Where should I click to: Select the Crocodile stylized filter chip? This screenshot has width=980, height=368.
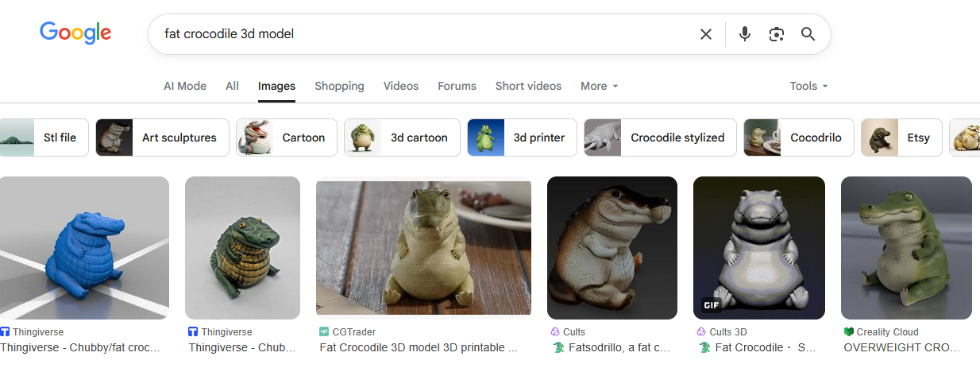[660, 138]
